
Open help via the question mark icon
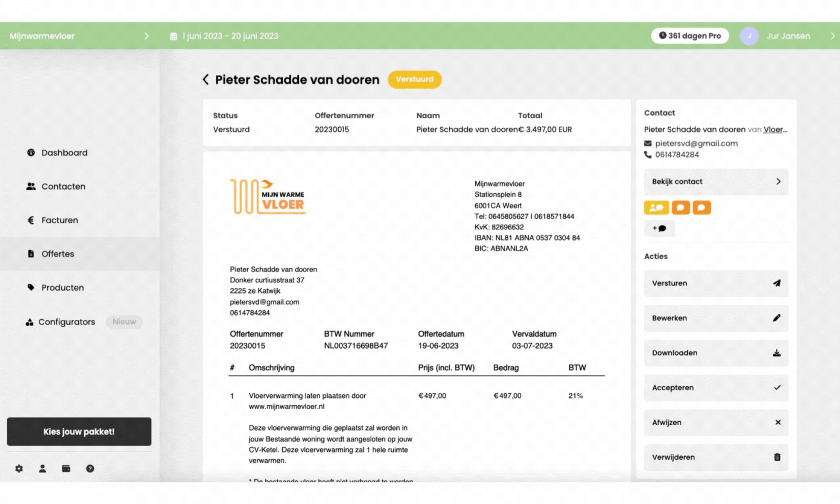click(x=90, y=468)
